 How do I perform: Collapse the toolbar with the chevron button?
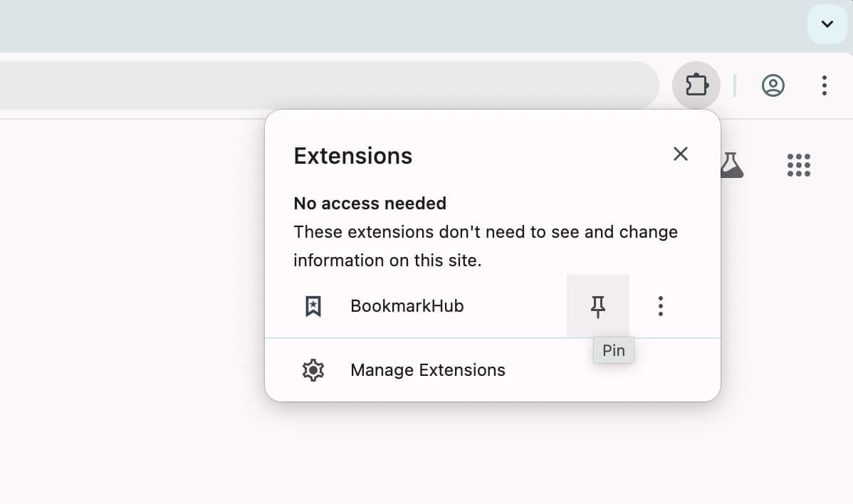[826, 23]
